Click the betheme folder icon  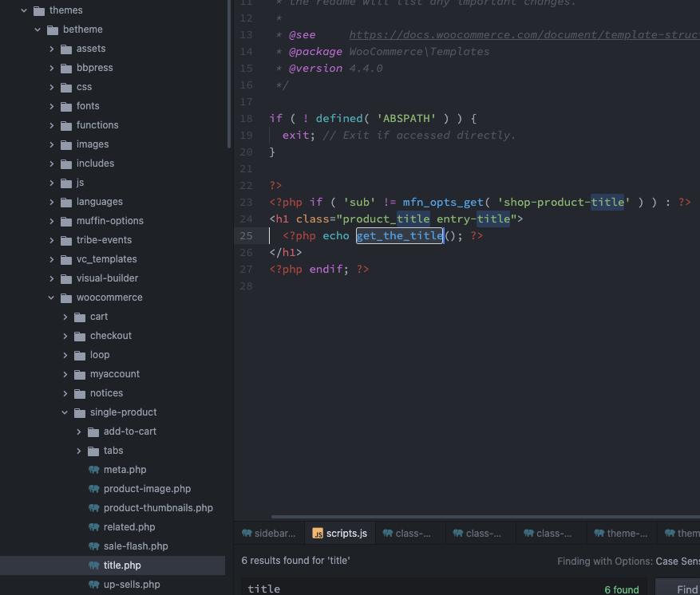pyautogui.click(x=53, y=30)
